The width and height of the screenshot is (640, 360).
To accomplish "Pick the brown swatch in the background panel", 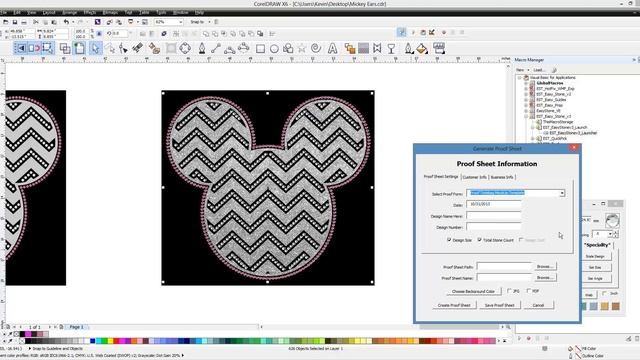I will pos(616,306).
